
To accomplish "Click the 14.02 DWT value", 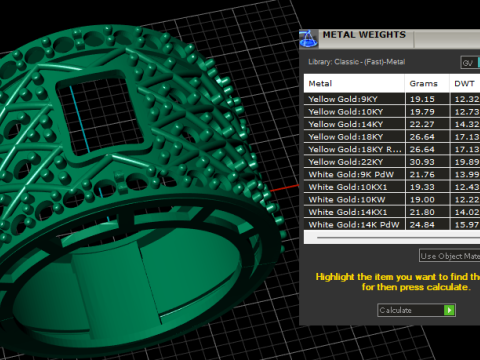I will pyautogui.click(x=467, y=212).
